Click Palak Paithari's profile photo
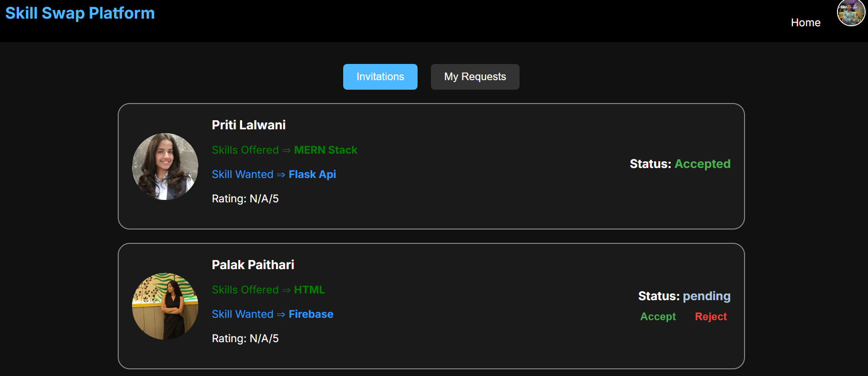868x376 pixels. click(165, 306)
